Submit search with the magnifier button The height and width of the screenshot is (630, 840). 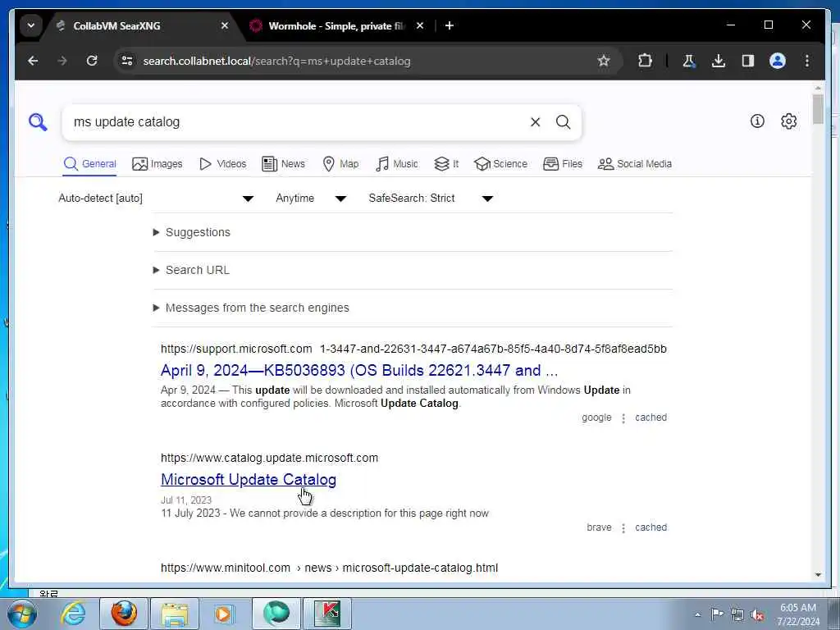point(563,122)
